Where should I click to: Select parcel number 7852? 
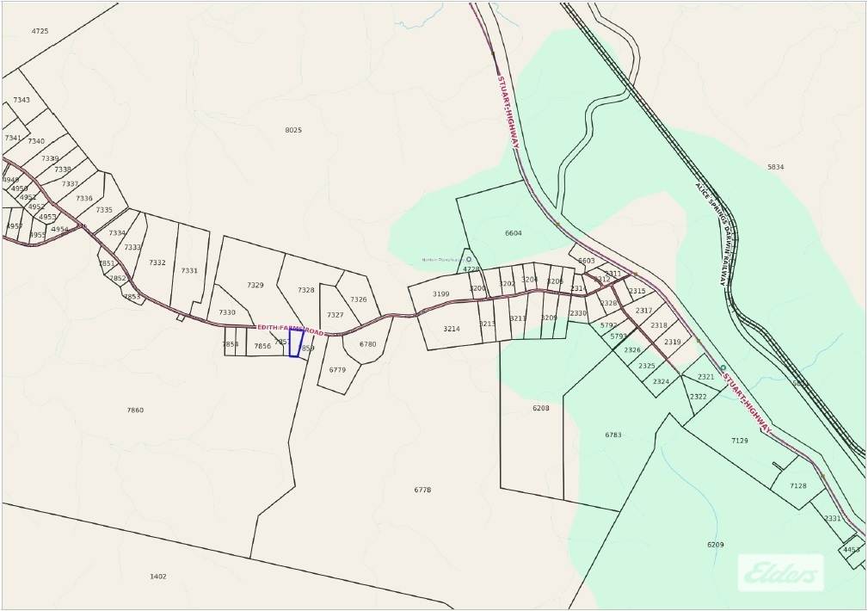coord(118,278)
